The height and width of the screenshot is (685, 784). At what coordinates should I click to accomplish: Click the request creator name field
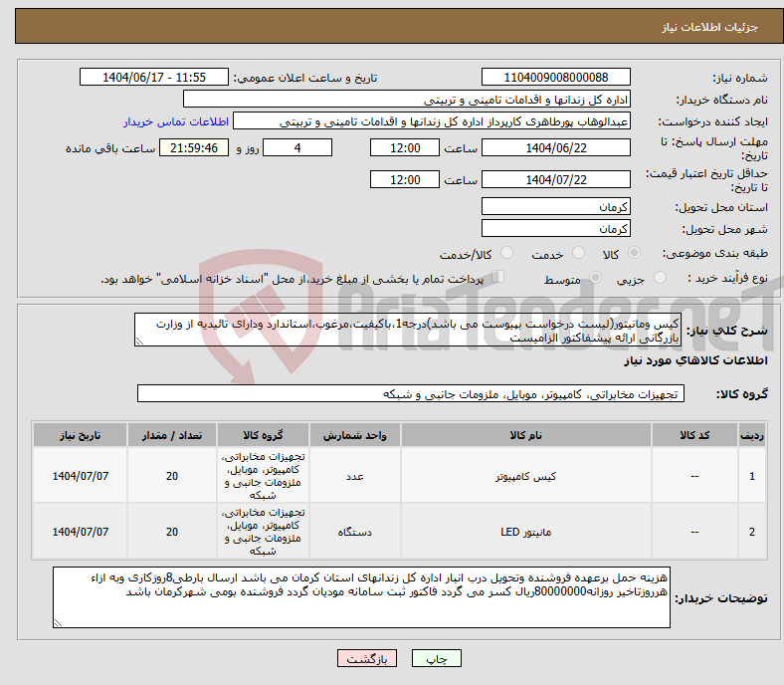click(432, 121)
